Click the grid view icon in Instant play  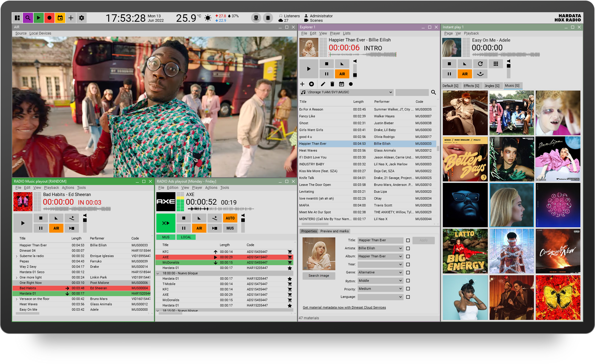pyautogui.click(x=496, y=64)
